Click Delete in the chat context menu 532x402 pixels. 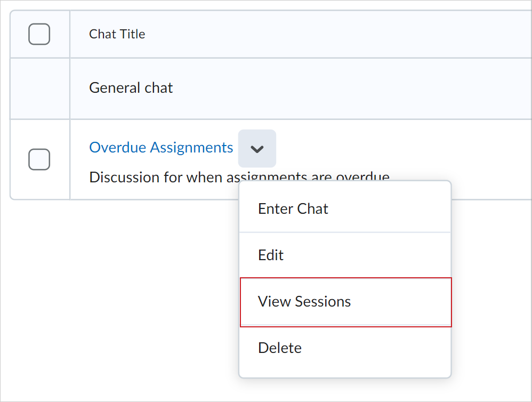[280, 348]
